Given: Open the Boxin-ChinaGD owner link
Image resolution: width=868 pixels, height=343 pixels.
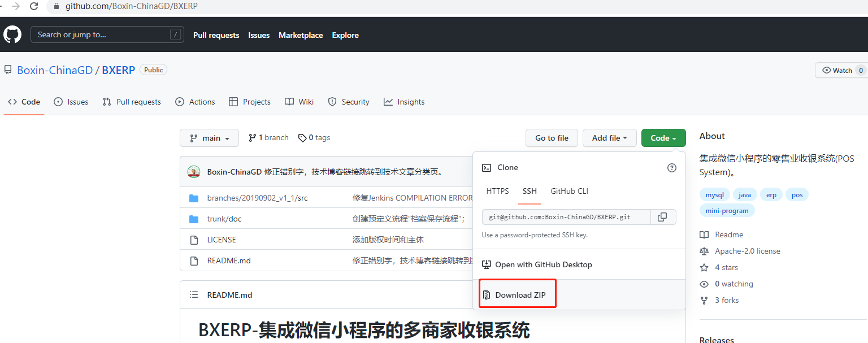Looking at the screenshot, I should [x=55, y=70].
